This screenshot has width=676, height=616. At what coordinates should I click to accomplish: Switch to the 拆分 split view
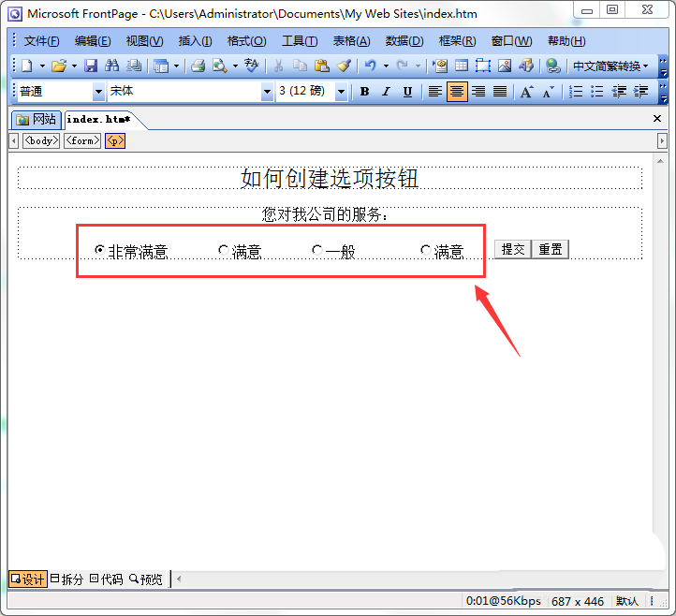(x=66, y=579)
